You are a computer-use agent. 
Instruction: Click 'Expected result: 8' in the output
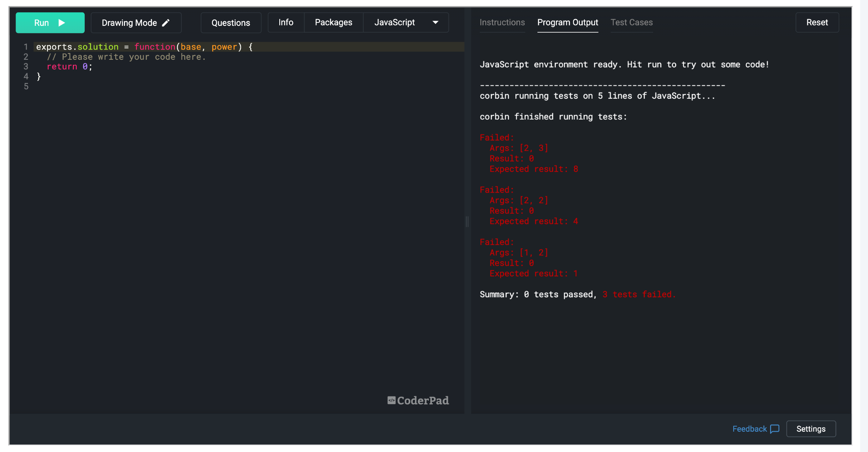(x=534, y=169)
